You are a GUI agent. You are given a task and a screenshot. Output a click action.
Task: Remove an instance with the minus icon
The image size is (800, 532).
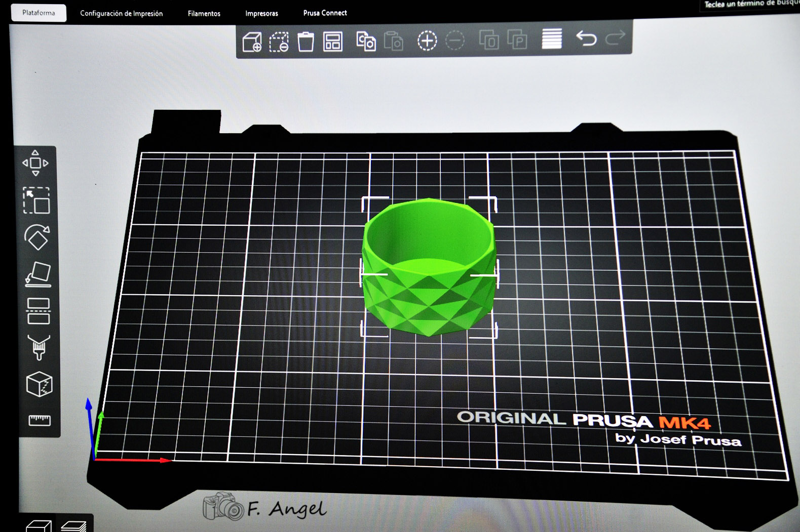coord(455,40)
